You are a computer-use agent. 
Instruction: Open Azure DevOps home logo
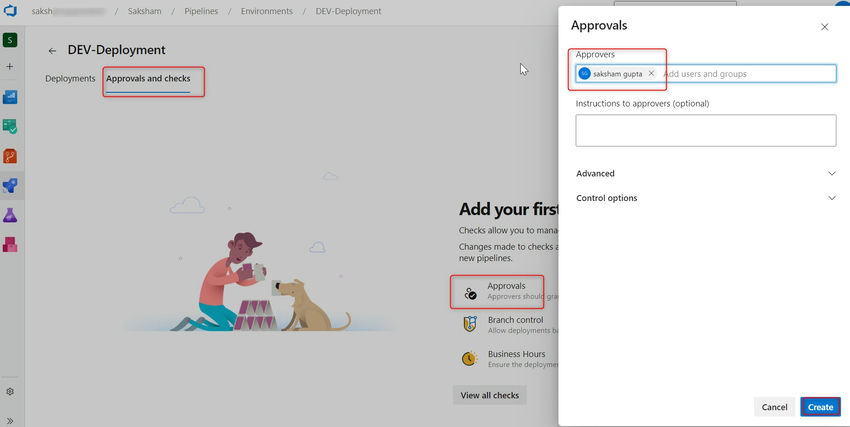[x=10, y=10]
